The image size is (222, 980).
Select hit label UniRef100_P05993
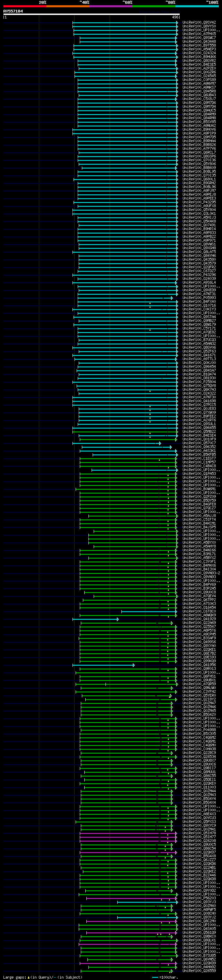click(x=199, y=298)
